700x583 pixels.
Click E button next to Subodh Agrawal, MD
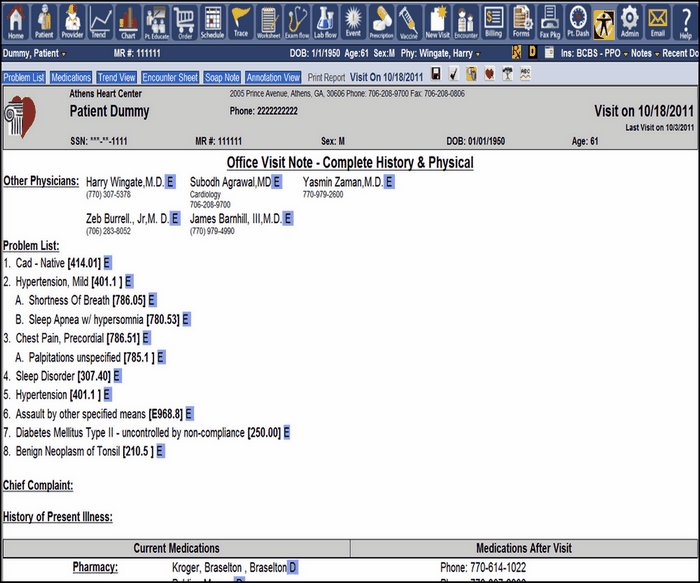pos(277,182)
